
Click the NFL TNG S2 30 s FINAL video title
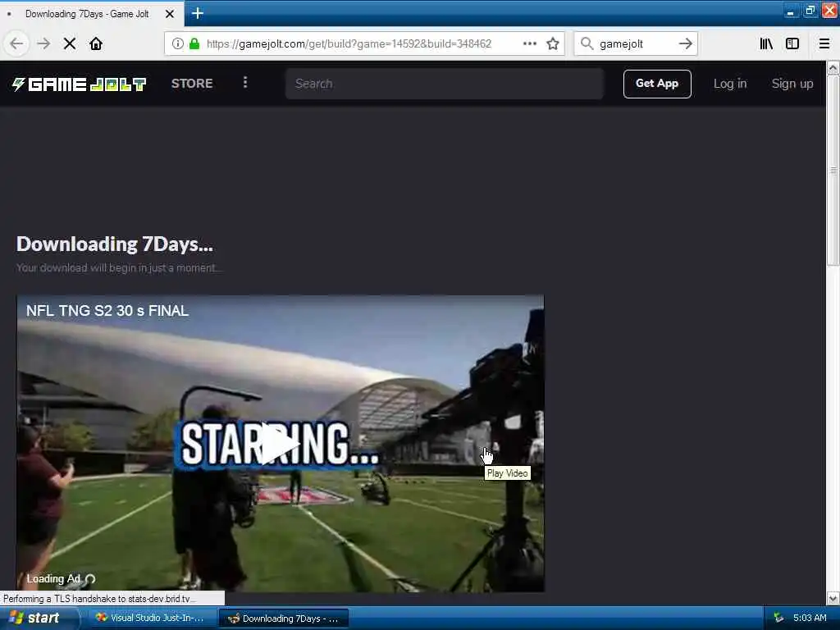pos(107,311)
